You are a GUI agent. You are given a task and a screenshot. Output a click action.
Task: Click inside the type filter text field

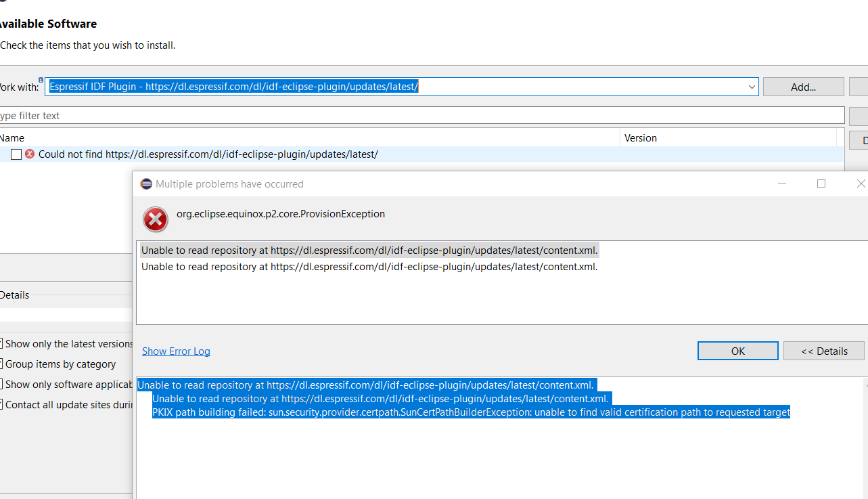203,115
